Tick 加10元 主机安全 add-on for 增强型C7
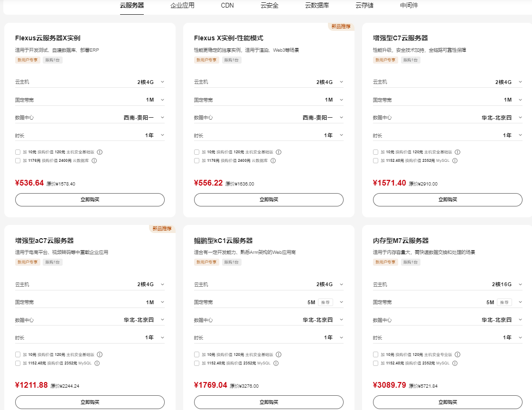The width and height of the screenshot is (532, 410). pos(375,152)
